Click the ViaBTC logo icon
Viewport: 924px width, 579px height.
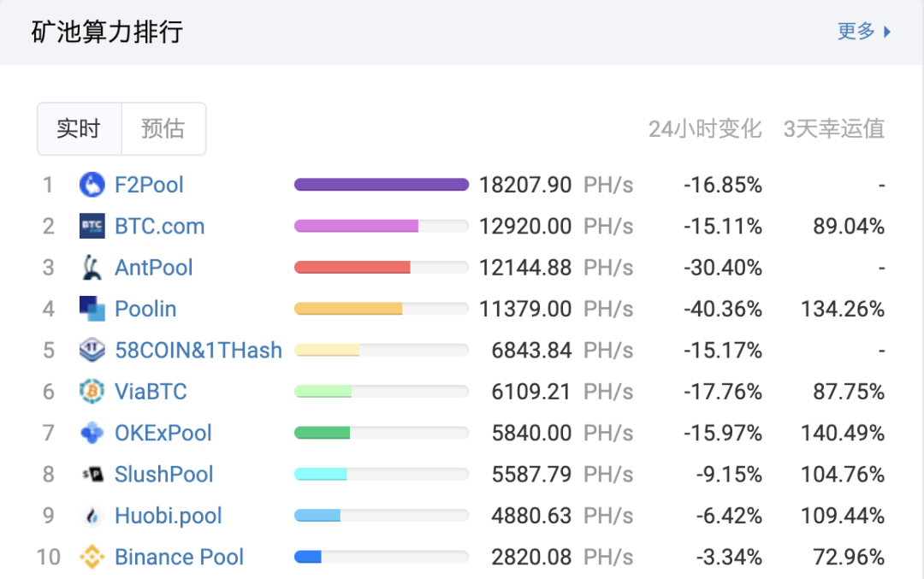[92, 391]
